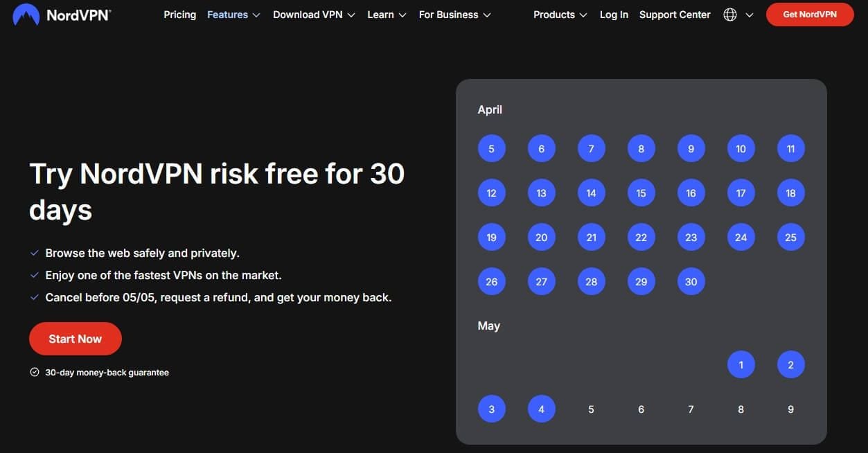Select April 9 circle

click(x=691, y=149)
